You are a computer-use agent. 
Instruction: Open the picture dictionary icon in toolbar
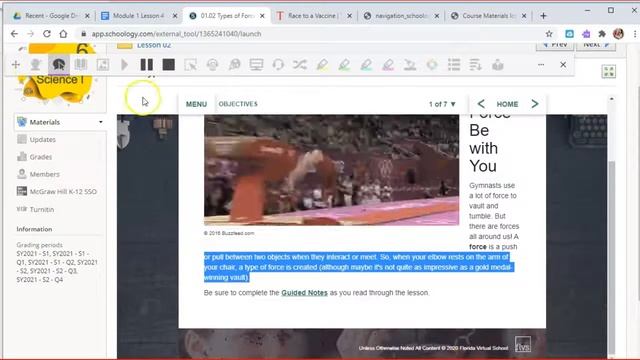(102, 64)
